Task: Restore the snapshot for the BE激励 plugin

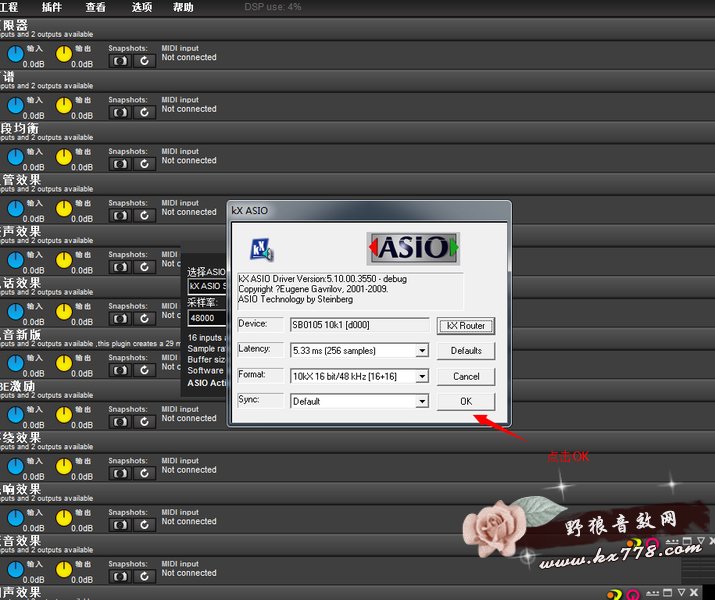Action: tap(145, 422)
